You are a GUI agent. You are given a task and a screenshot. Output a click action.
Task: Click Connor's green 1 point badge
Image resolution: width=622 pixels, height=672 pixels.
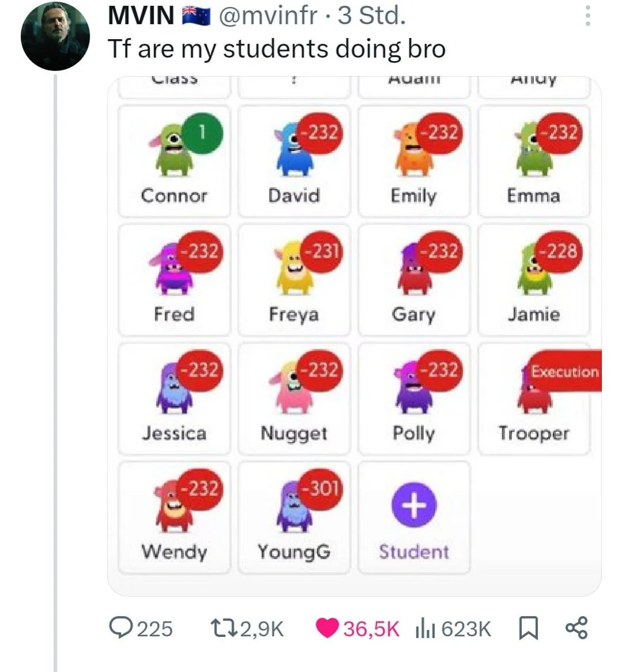pos(203,133)
